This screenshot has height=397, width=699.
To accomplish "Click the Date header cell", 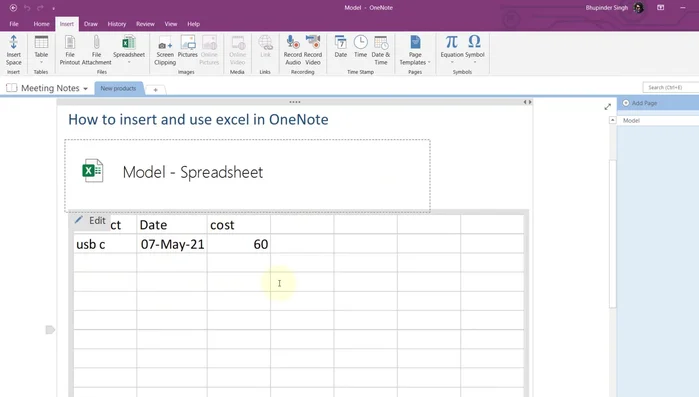I will (172, 225).
